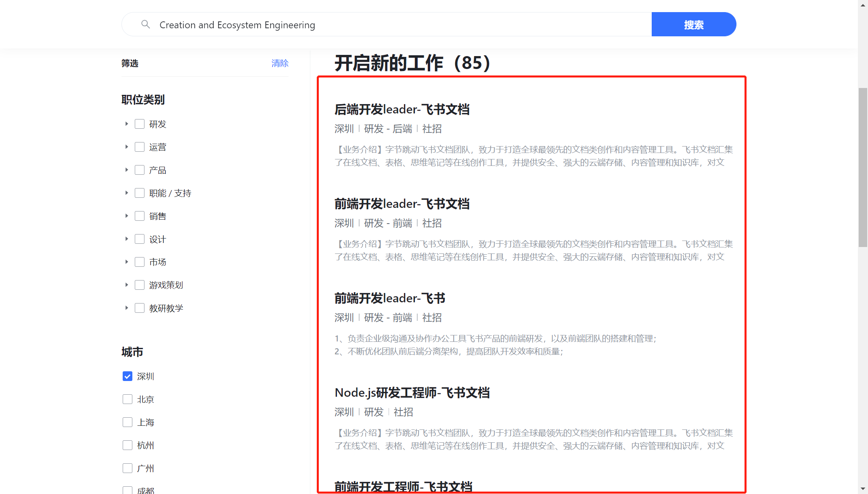Check the 研发 category checkbox

pos(140,124)
